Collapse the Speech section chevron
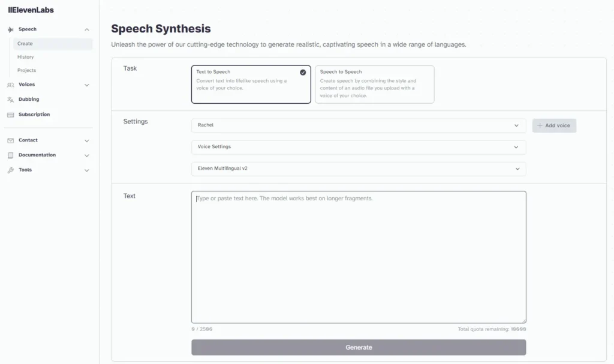This screenshot has height=364, width=614. tap(87, 29)
